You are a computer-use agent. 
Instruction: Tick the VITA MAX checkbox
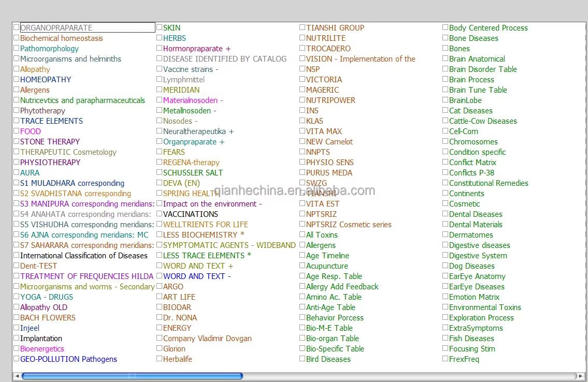[x=302, y=131]
